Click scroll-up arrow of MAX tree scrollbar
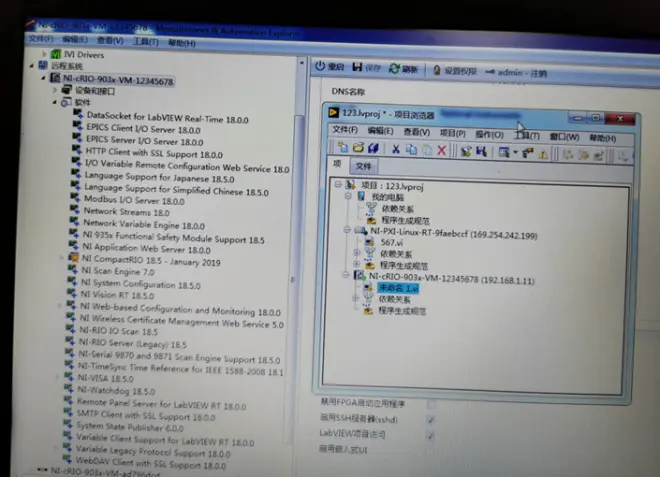 [x=301, y=63]
